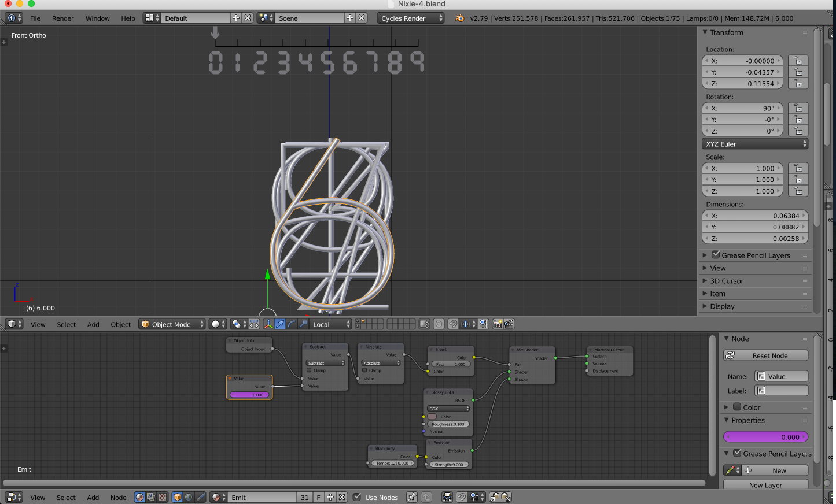Open the Render menu in the top bar
This screenshot has width=836, height=504.
coord(62,18)
